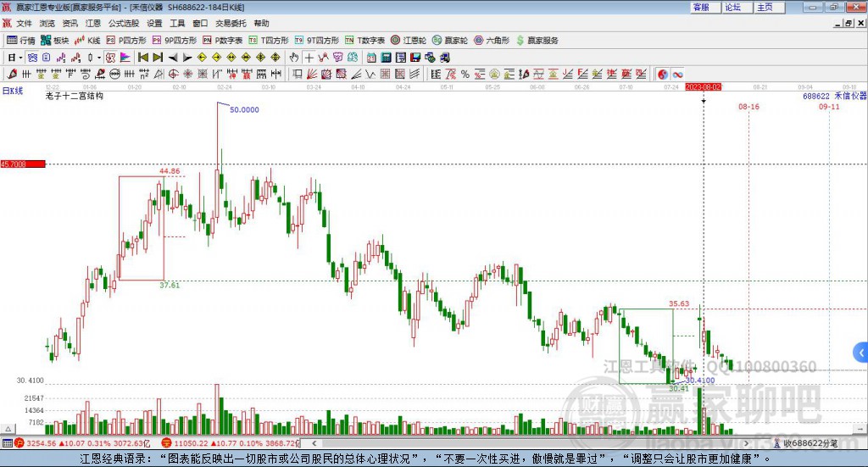Open the 江恩轮 Gann wheel tool
Screen dimensions: 868x467
409,41
